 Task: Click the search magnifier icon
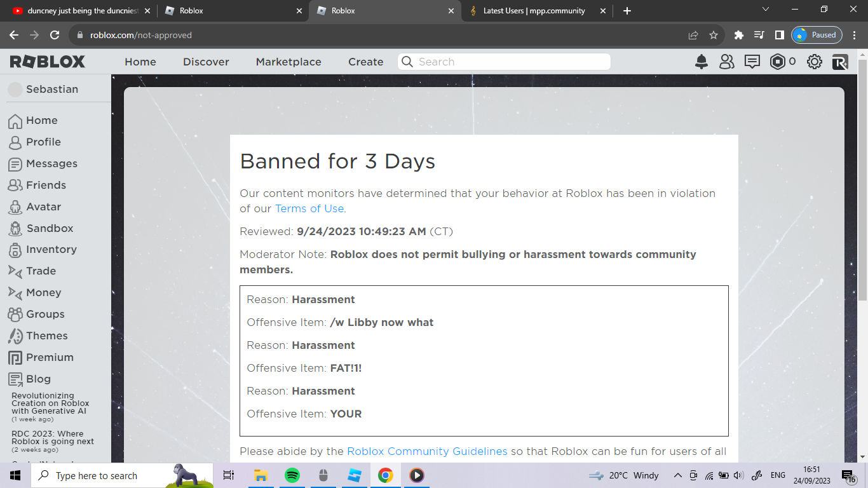[x=408, y=62]
